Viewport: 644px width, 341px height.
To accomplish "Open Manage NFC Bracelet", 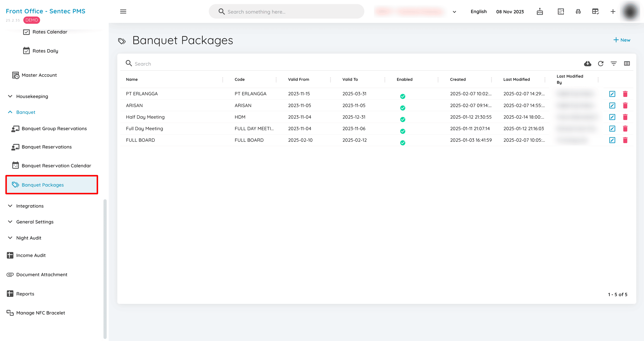I will (x=36, y=313).
